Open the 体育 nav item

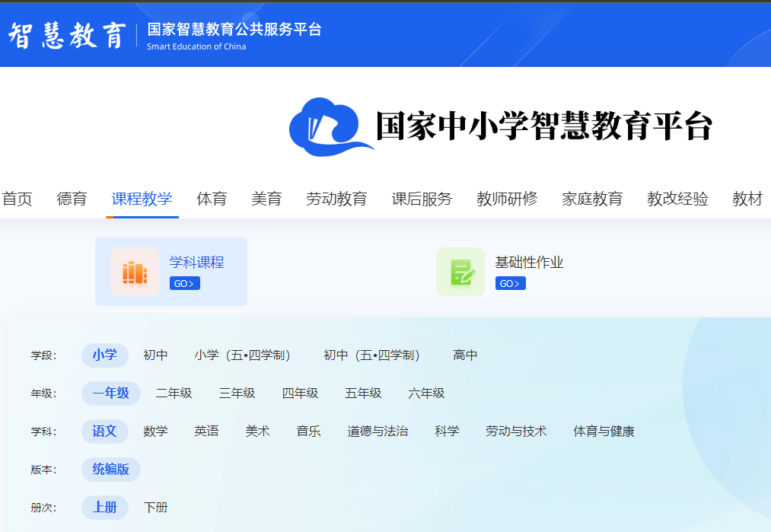[212, 199]
